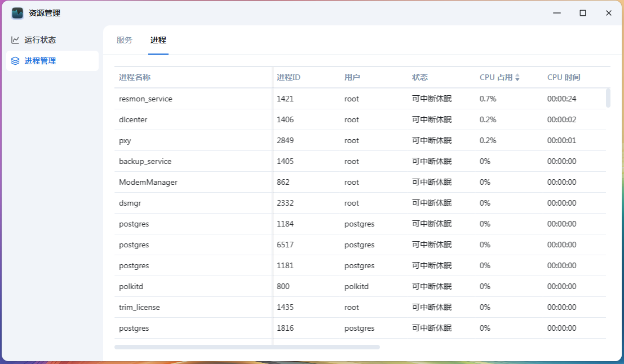This screenshot has width=624, height=364.
Task: Click the horizontal scrollbar at table bottom
Action: pos(247,347)
